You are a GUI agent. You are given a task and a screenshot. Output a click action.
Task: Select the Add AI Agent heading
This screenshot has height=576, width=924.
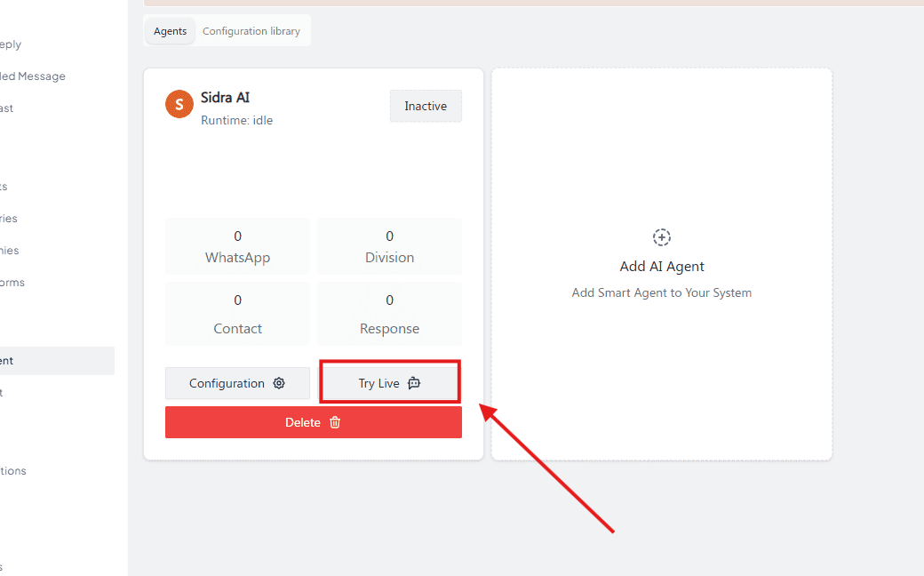click(662, 267)
